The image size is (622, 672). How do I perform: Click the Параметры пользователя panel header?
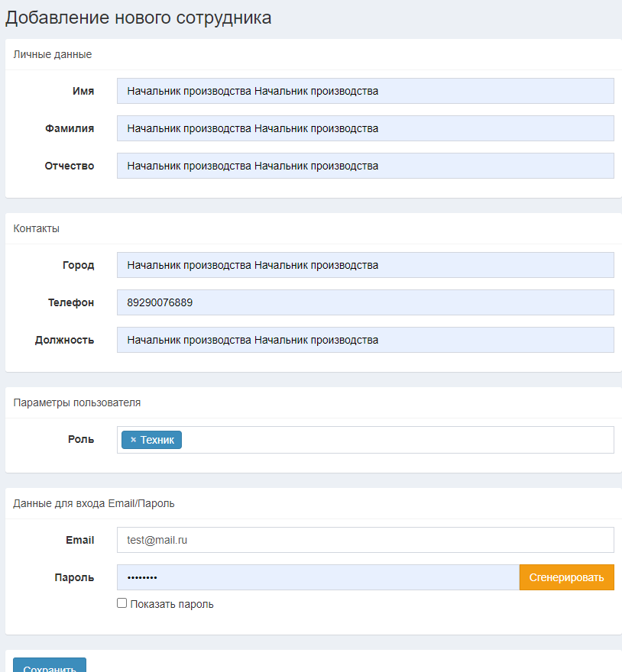tap(76, 402)
